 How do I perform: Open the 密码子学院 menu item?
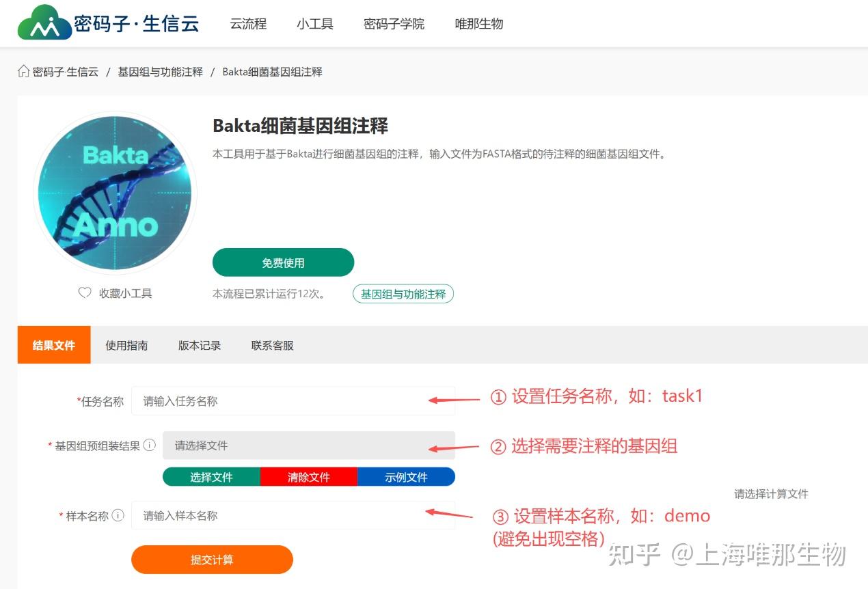[394, 23]
